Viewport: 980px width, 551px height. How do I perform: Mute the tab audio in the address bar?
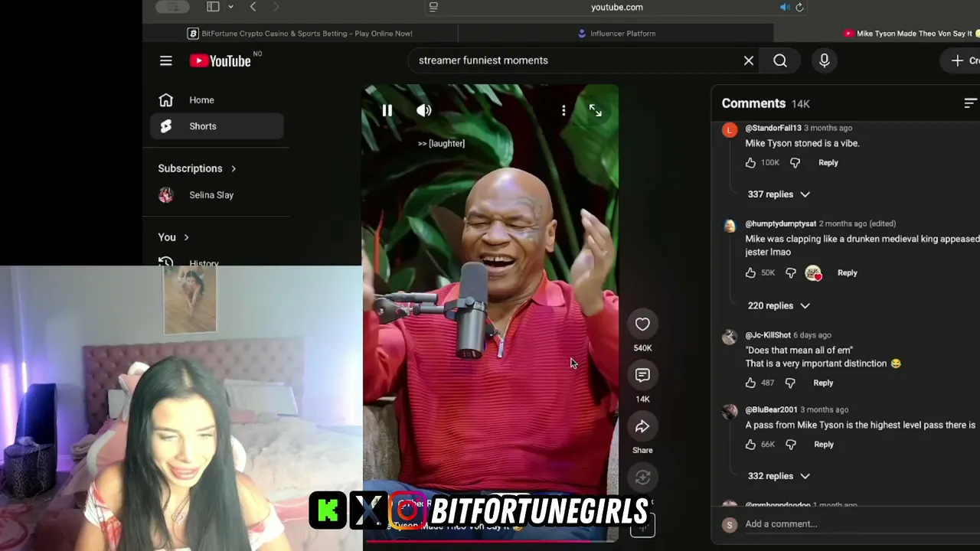[x=785, y=7]
